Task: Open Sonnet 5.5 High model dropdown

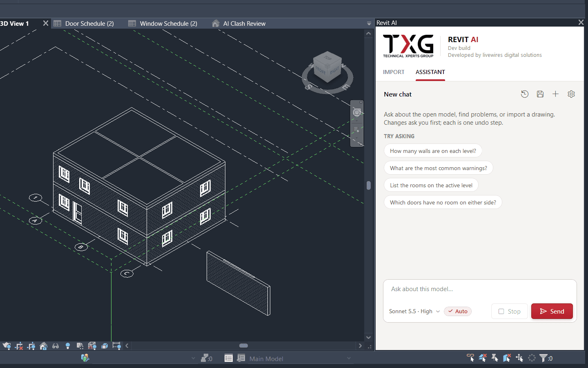Action: tap(414, 311)
